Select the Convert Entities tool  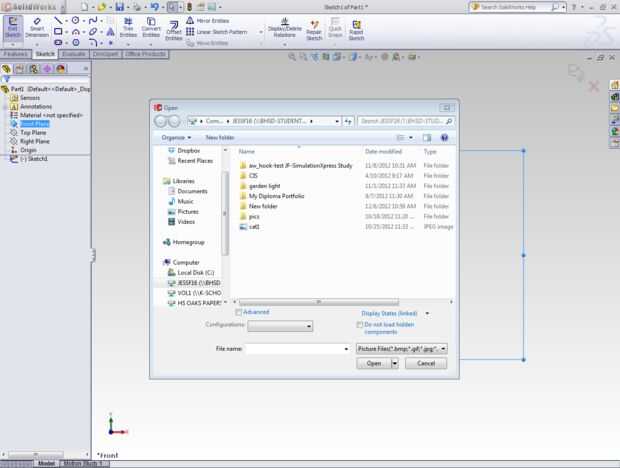[151, 27]
